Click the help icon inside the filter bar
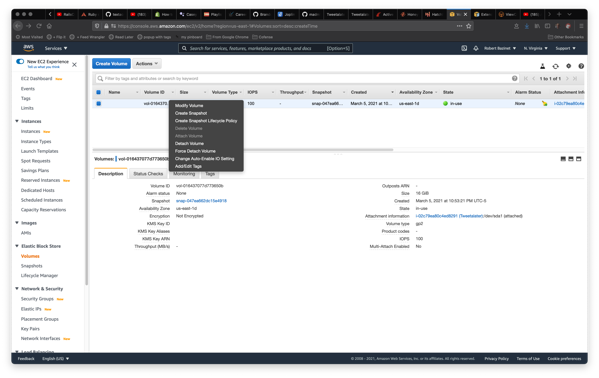599x378 pixels. pos(515,78)
